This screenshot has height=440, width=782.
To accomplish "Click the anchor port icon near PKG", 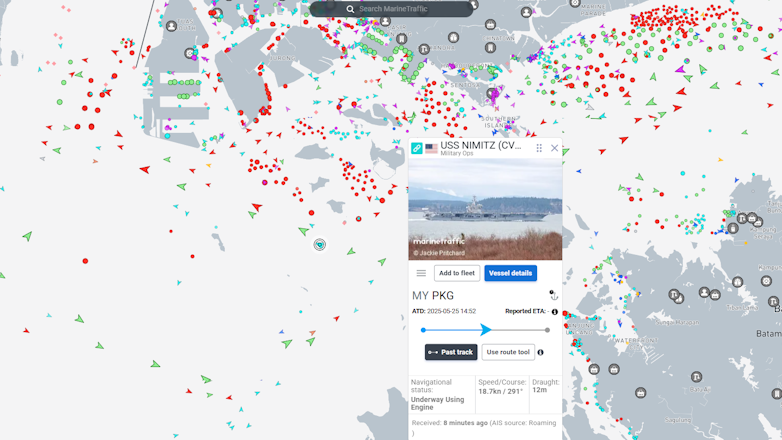I will [x=553, y=295].
